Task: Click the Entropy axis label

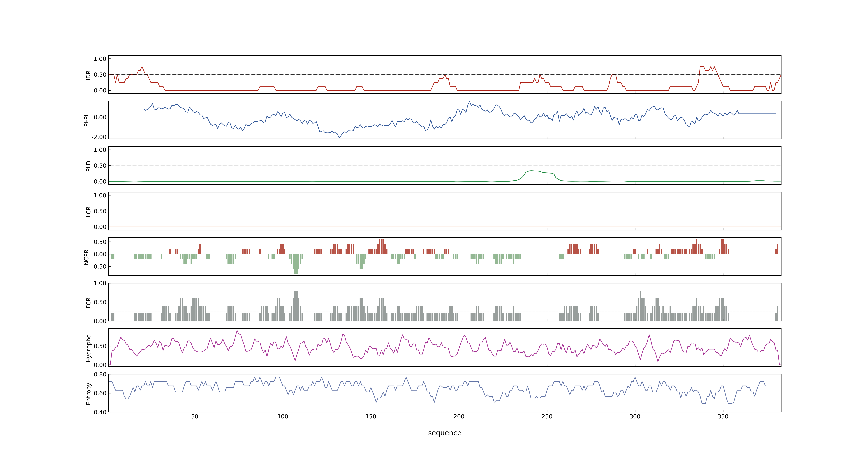Action: [88, 394]
